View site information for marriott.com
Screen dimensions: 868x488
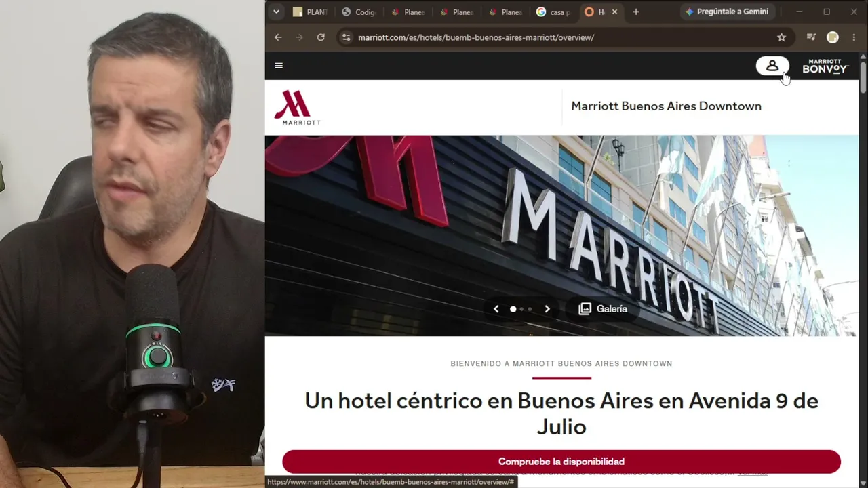pyautogui.click(x=346, y=37)
